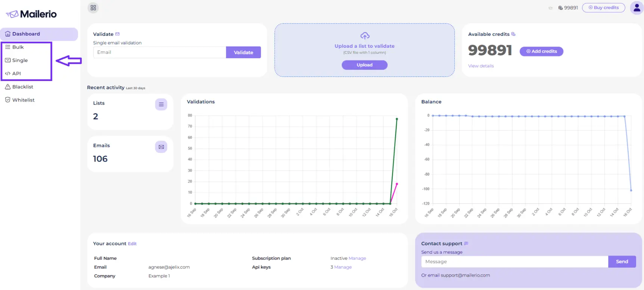This screenshot has width=644, height=290.
Task: Open the Blacklist page
Action: click(x=22, y=87)
